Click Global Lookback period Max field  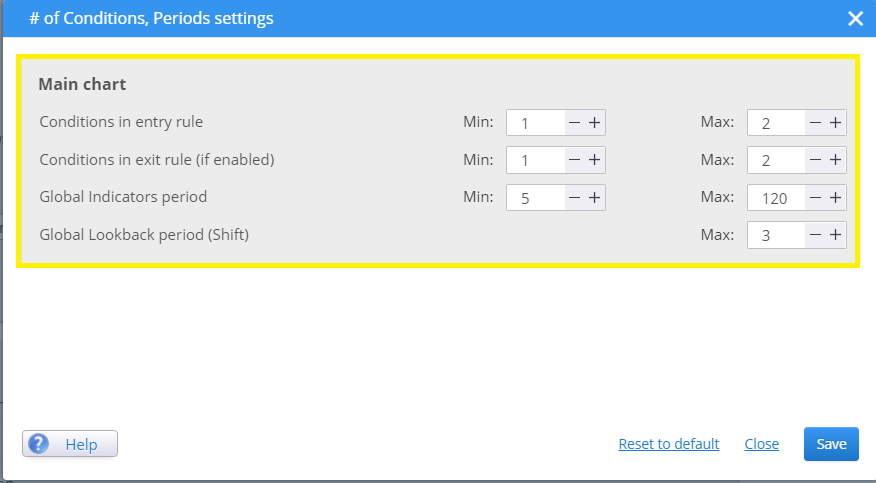[777, 235]
